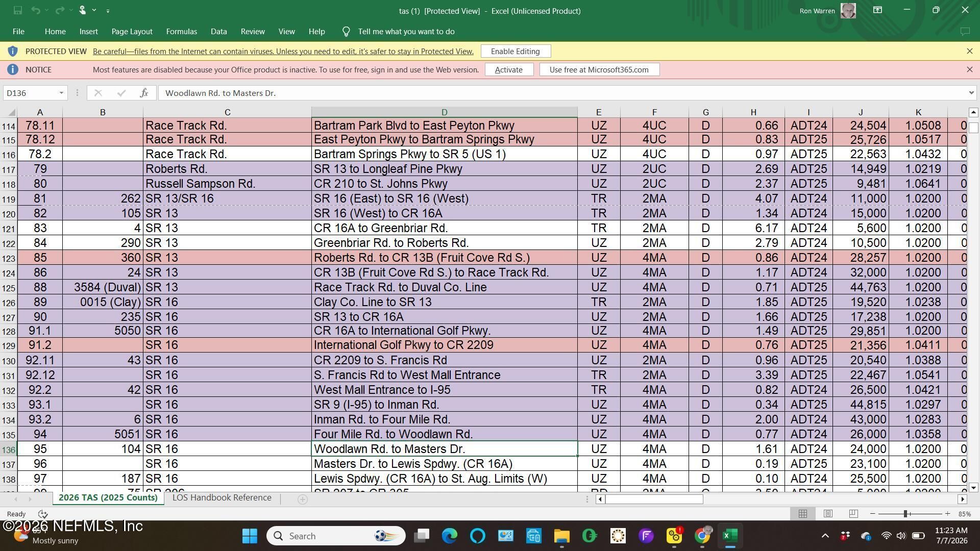The height and width of the screenshot is (551, 980).
Task: Open the Ribbon Display Options icon
Action: [877, 10]
